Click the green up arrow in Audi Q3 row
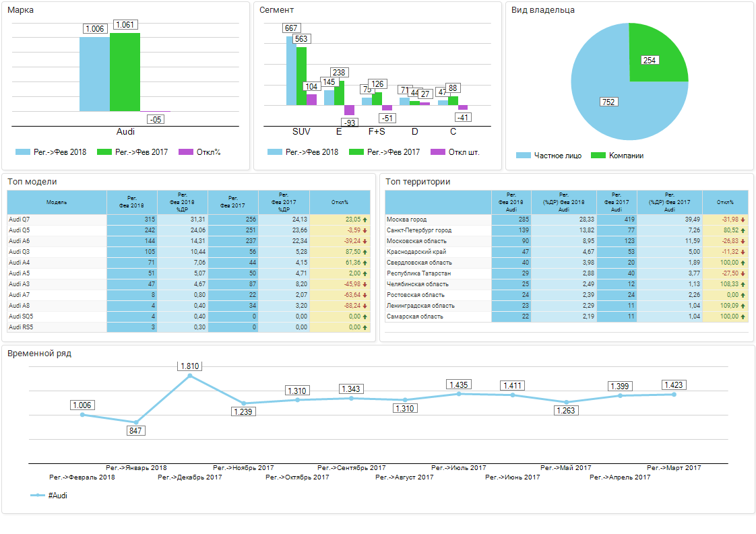756x534 pixels. 365,252
